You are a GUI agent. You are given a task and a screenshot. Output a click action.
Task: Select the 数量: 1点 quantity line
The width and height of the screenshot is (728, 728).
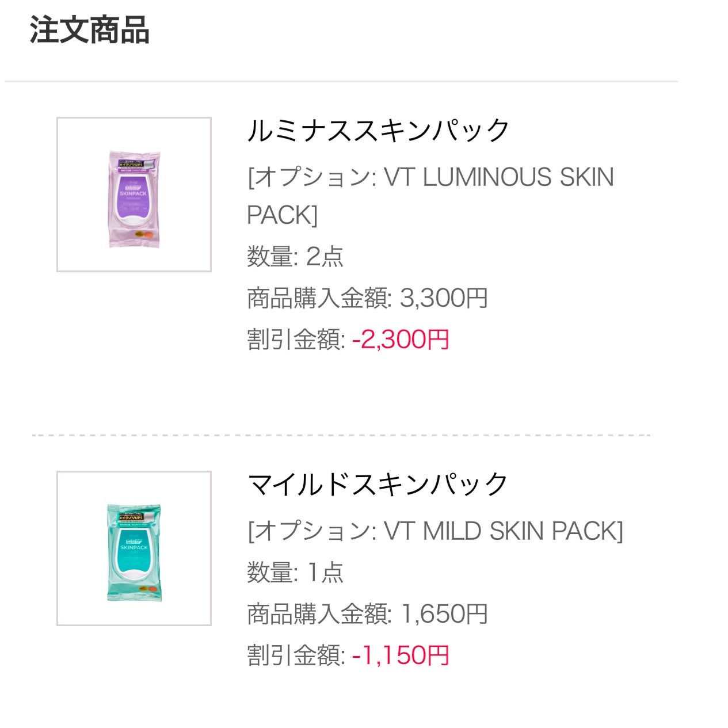point(295,572)
